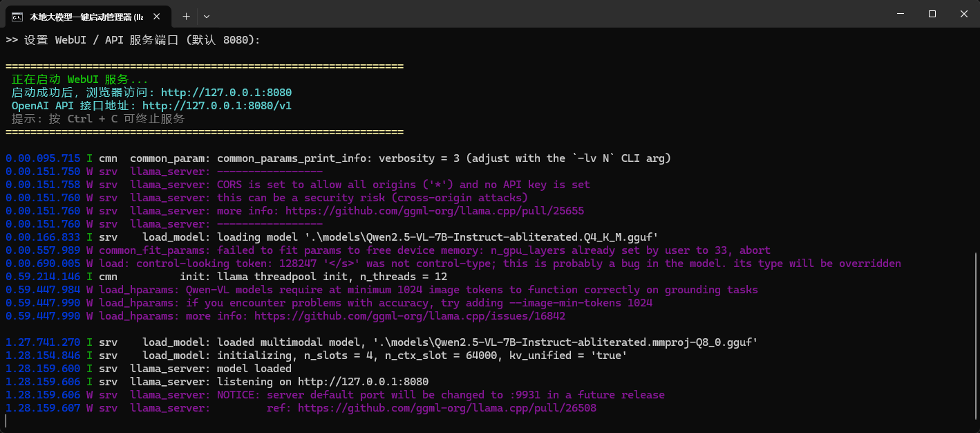Click the mmproj-Q8_0.gguf model path text

click(x=566, y=342)
